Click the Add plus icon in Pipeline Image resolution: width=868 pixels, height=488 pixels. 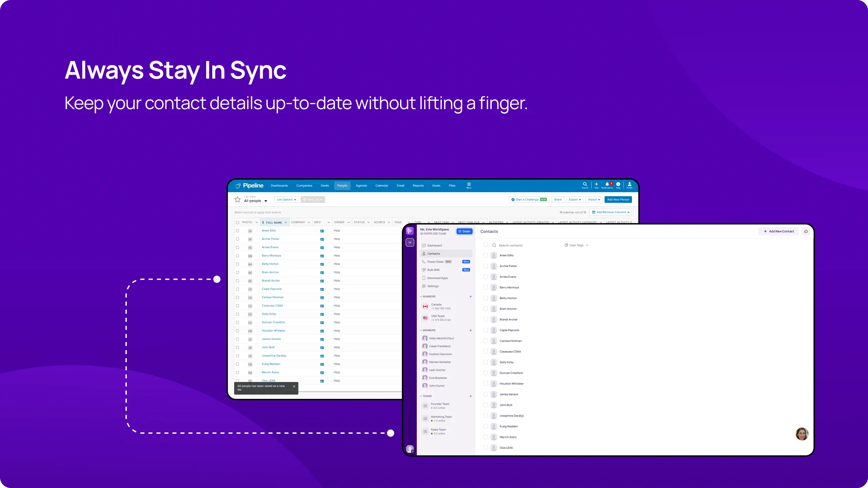(x=596, y=185)
